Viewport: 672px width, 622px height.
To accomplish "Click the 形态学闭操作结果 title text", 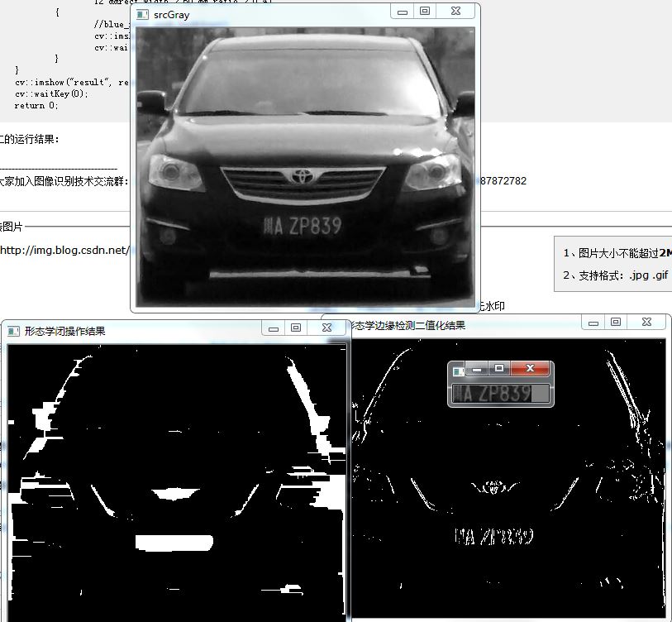I will 64,331.
